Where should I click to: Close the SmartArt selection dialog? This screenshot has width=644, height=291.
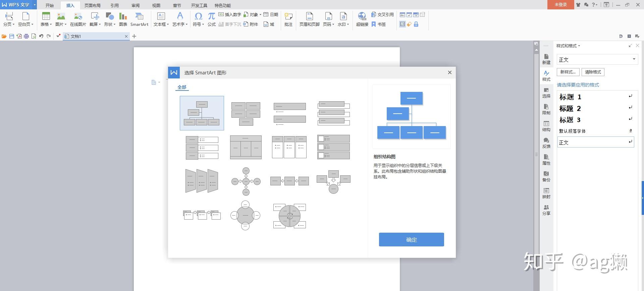pyautogui.click(x=450, y=72)
